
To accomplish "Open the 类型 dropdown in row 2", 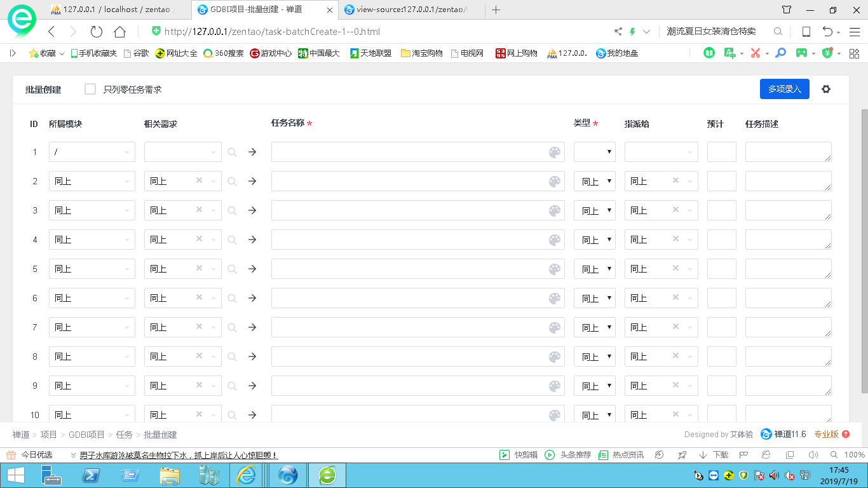I will point(595,181).
